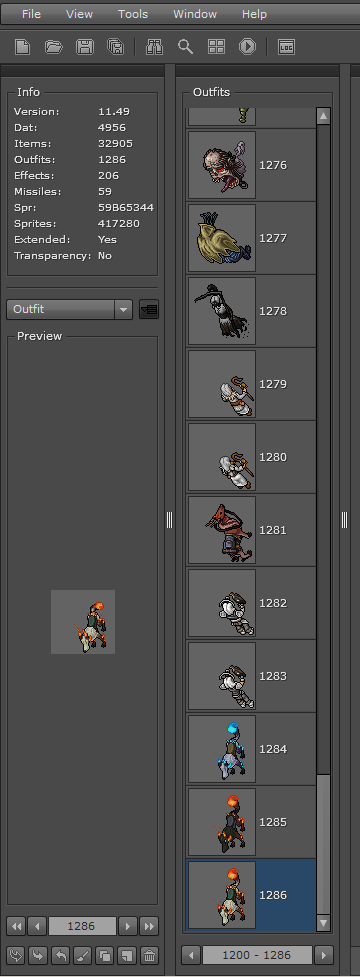Open the Window menu
Screen dimensions: 360x977
tap(195, 14)
